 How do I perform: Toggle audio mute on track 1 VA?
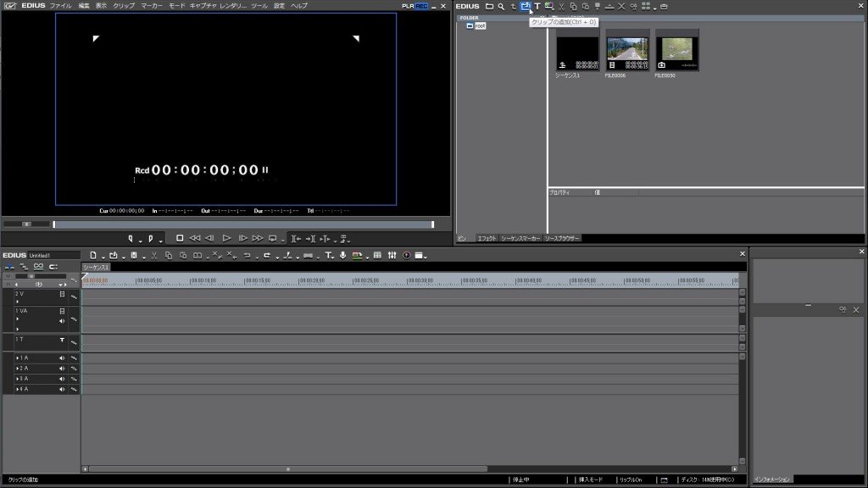pyautogui.click(x=62, y=321)
